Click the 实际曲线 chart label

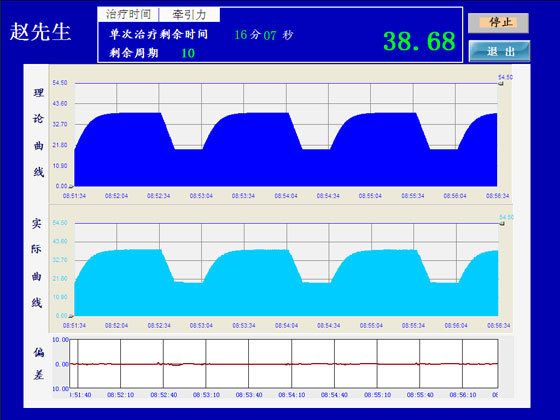[37, 263]
